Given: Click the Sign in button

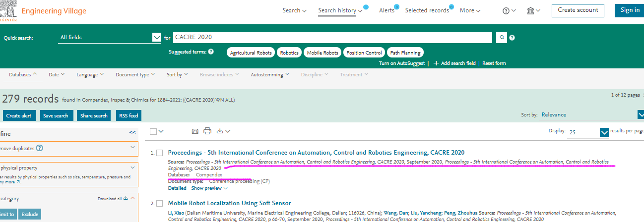Looking at the screenshot, I should point(629,10).
